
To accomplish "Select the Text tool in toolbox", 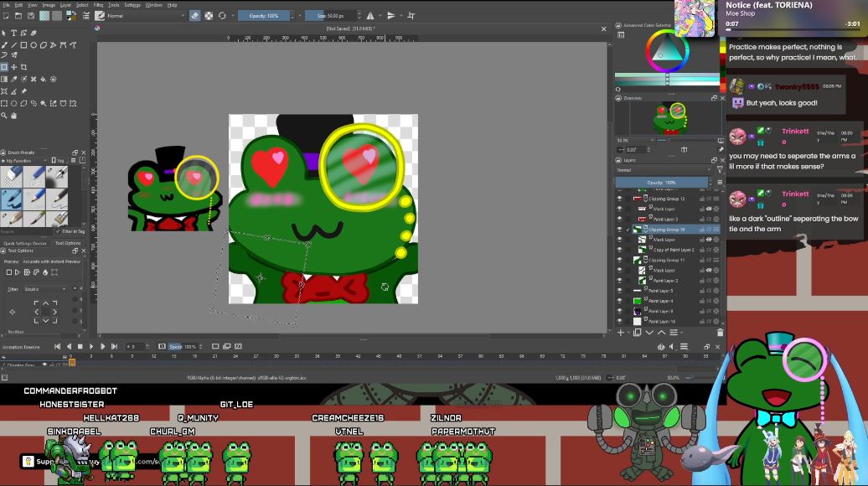I will [14, 34].
